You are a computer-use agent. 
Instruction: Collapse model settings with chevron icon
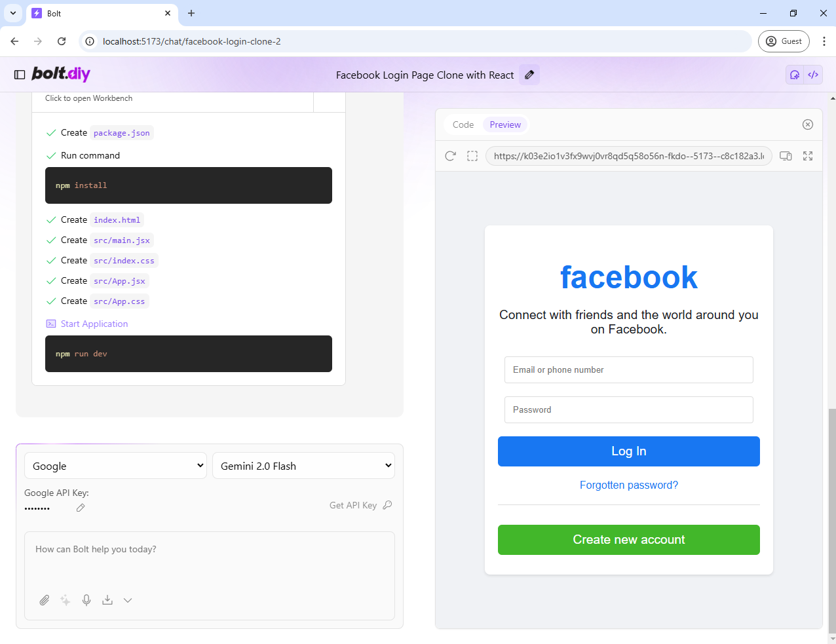click(128, 600)
